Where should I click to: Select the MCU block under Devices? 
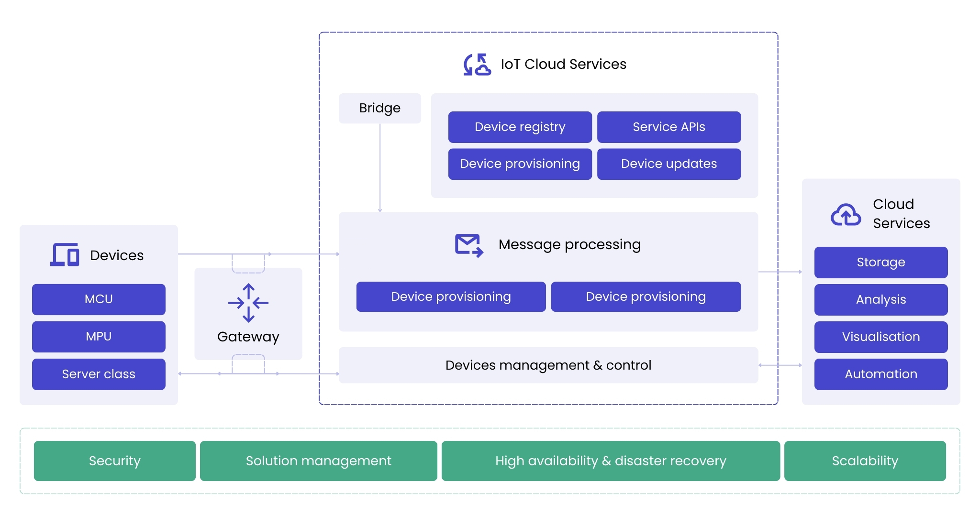(x=98, y=299)
